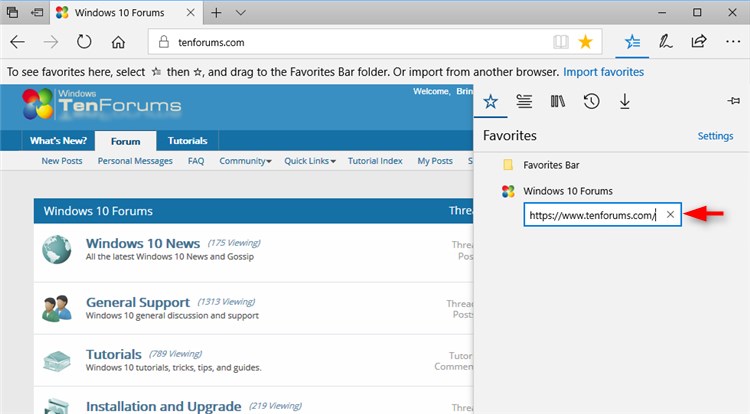Open a new tab with plus button
Image resolution: width=750 pixels, height=414 pixels.
pos(216,12)
